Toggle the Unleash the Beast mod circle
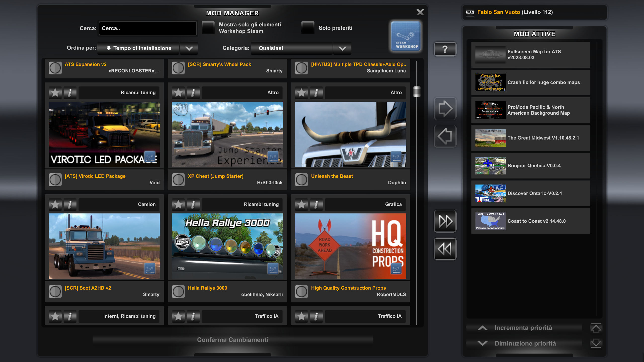Image resolution: width=644 pixels, height=362 pixels. [x=301, y=179]
